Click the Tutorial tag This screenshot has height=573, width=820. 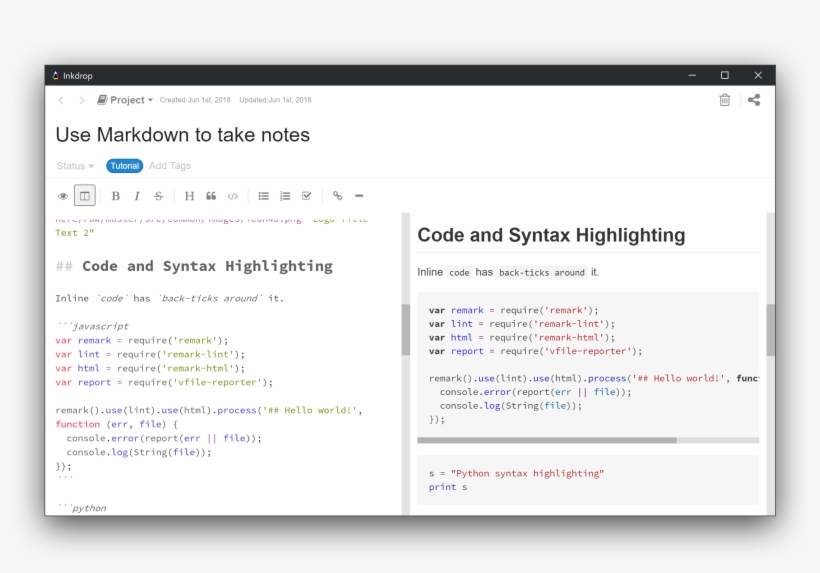125,166
